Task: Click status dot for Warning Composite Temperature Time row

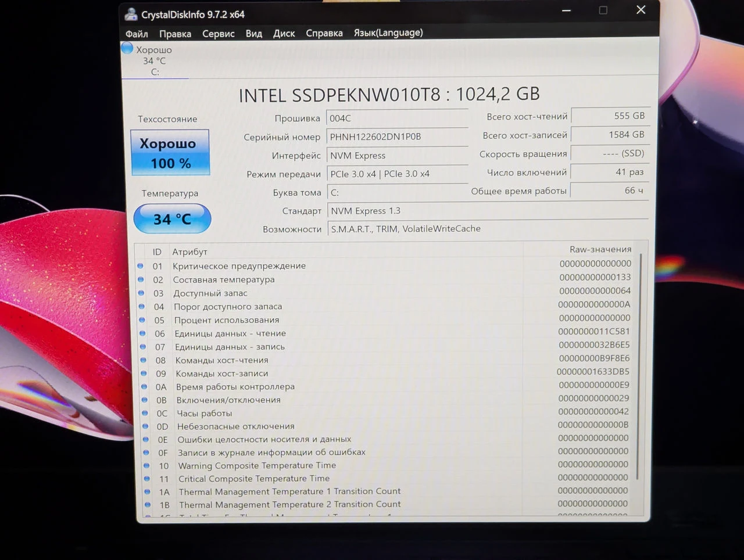Action: pos(146,465)
